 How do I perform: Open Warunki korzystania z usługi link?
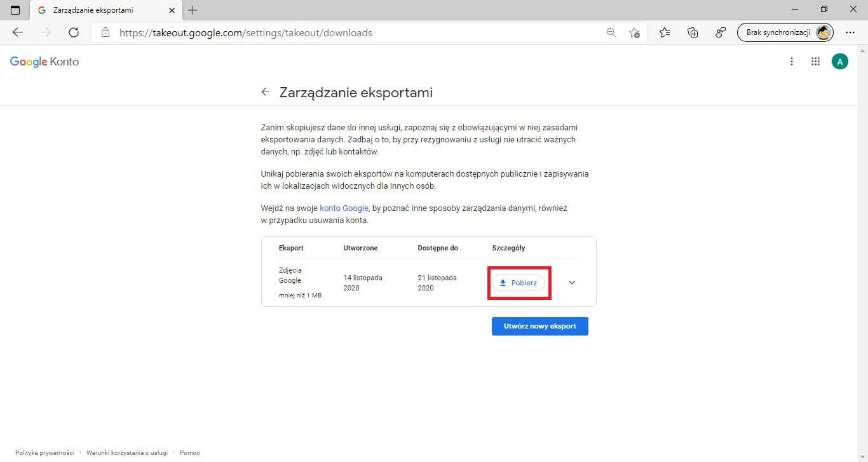127,453
